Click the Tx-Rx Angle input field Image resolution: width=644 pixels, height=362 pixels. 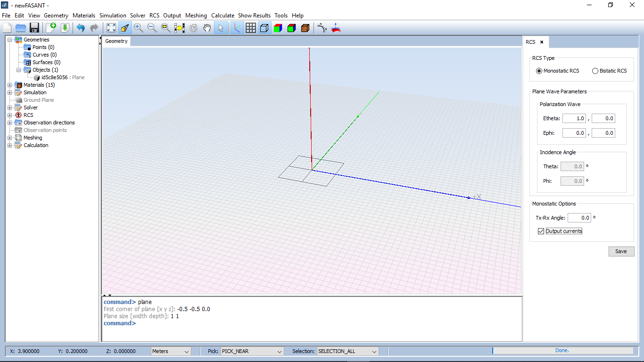point(579,218)
